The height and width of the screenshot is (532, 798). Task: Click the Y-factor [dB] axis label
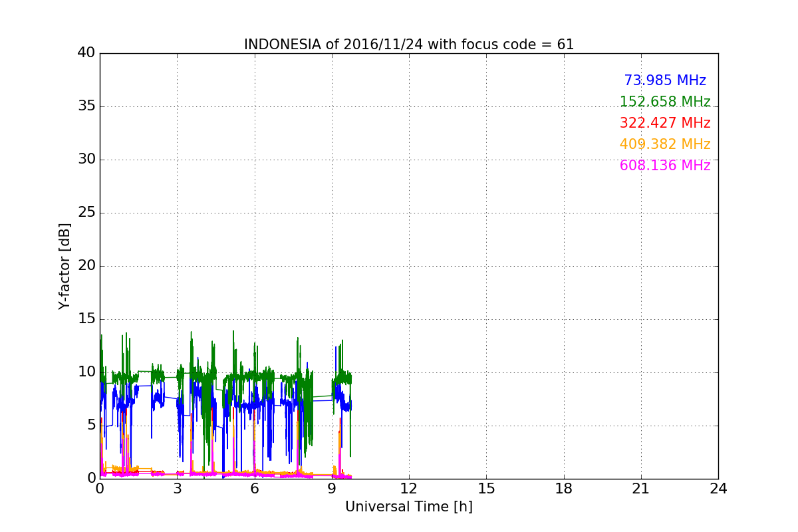65,266
